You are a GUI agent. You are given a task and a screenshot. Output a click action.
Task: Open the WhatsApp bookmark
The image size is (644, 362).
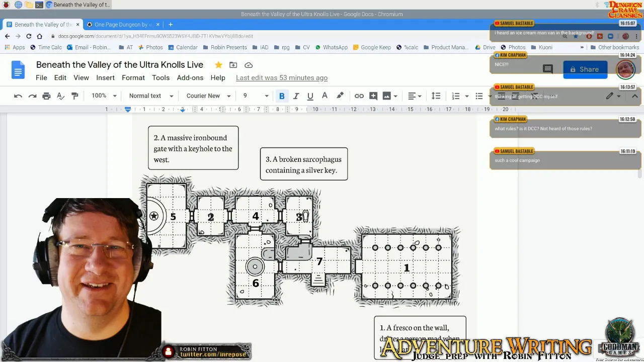tap(332, 47)
